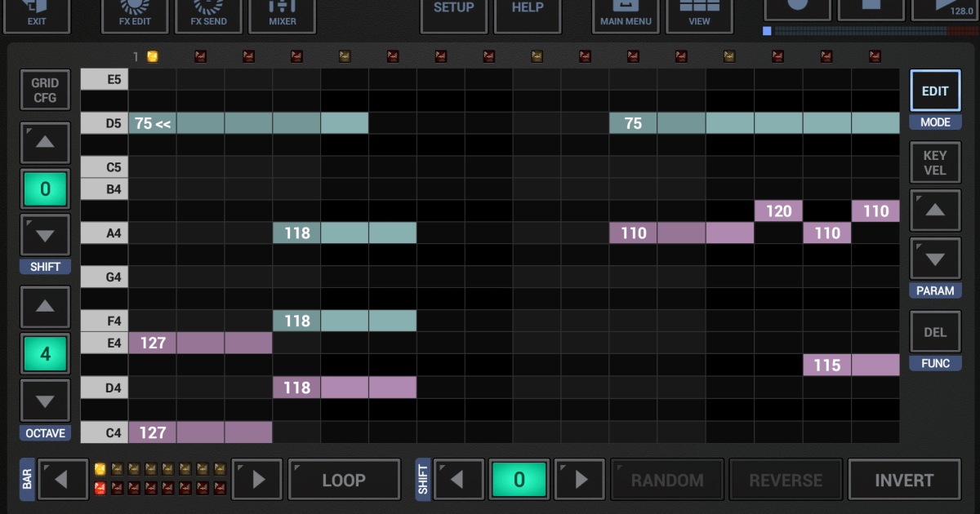Screen dimensions: 980x514
Task: Open the FX EDIT screen
Action: [x=135, y=15]
